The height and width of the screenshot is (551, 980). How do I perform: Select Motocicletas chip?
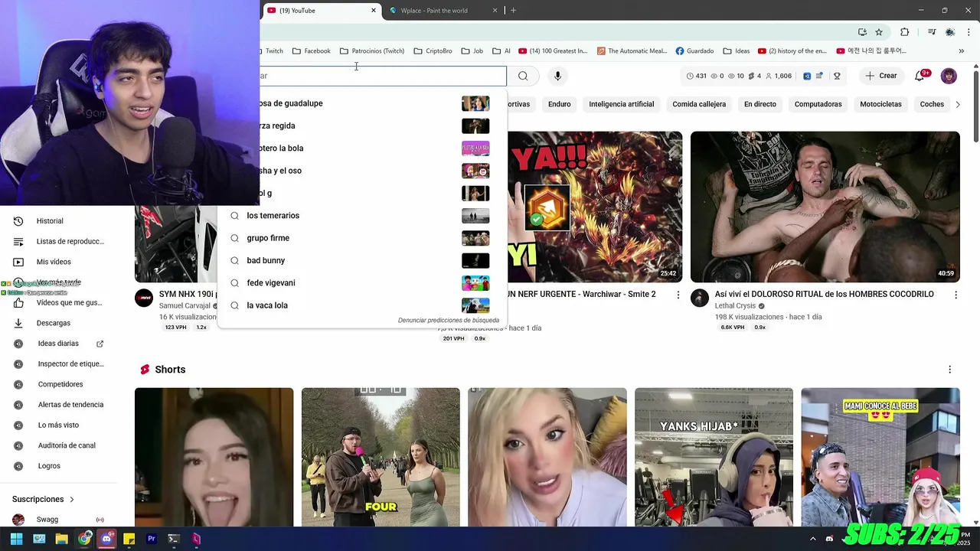click(880, 104)
